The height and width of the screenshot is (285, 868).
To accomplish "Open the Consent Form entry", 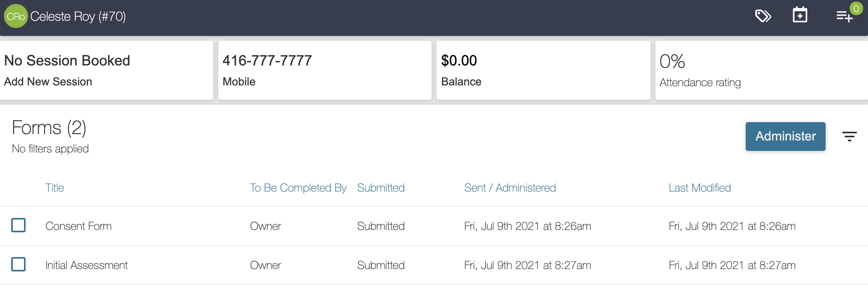I will (x=78, y=226).
